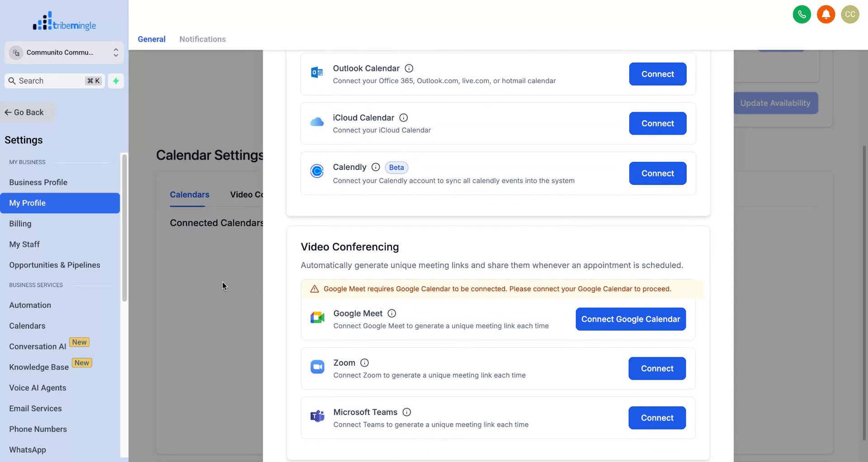Open the orange notifications bell

pyautogui.click(x=826, y=14)
